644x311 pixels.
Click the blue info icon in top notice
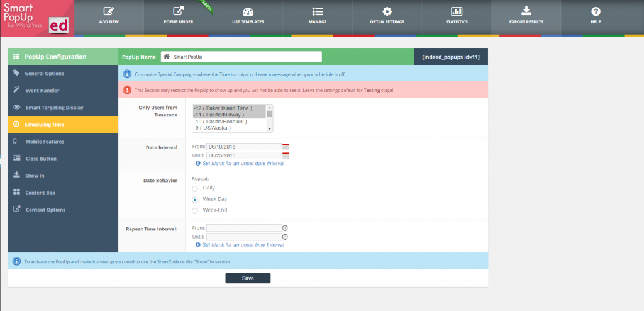(127, 74)
